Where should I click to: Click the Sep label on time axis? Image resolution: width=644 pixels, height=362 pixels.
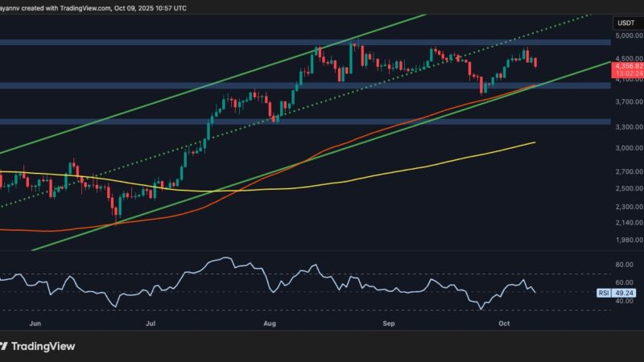point(389,323)
